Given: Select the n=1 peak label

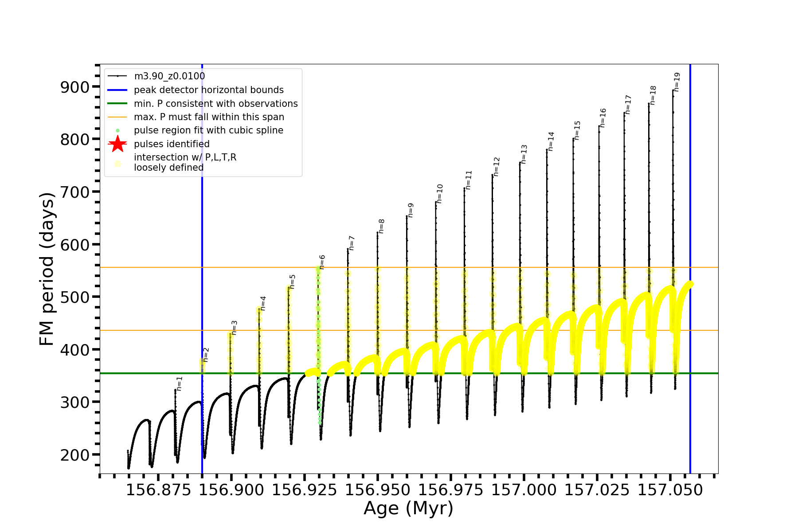Looking at the screenshot, I should (x=179, y=383).
